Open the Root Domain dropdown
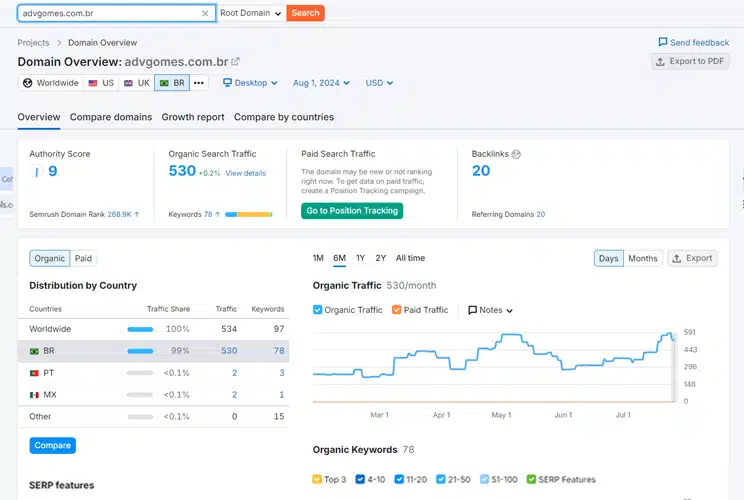This screenshot has height=500, width=744. coord(251,13)
